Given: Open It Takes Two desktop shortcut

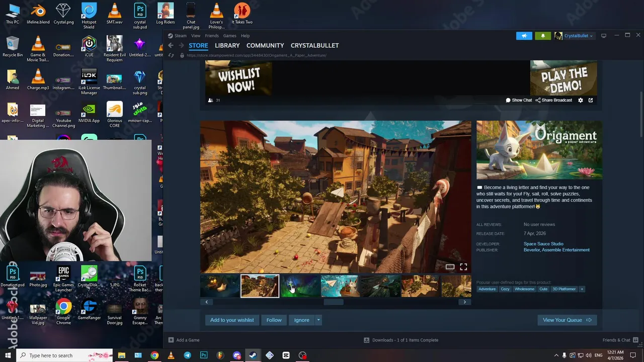Looking at the screenshot, I should [x=242, y=14].
